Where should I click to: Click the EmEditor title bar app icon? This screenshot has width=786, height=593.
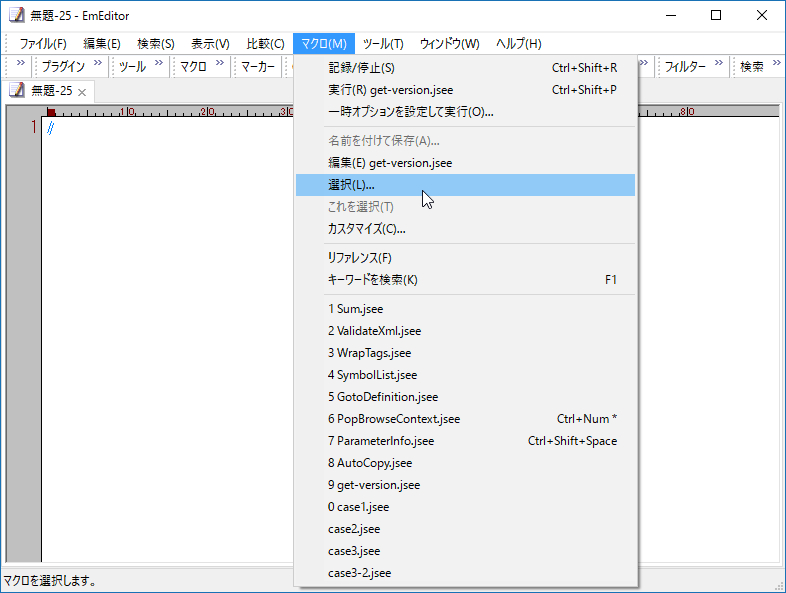tap(17, 15)
